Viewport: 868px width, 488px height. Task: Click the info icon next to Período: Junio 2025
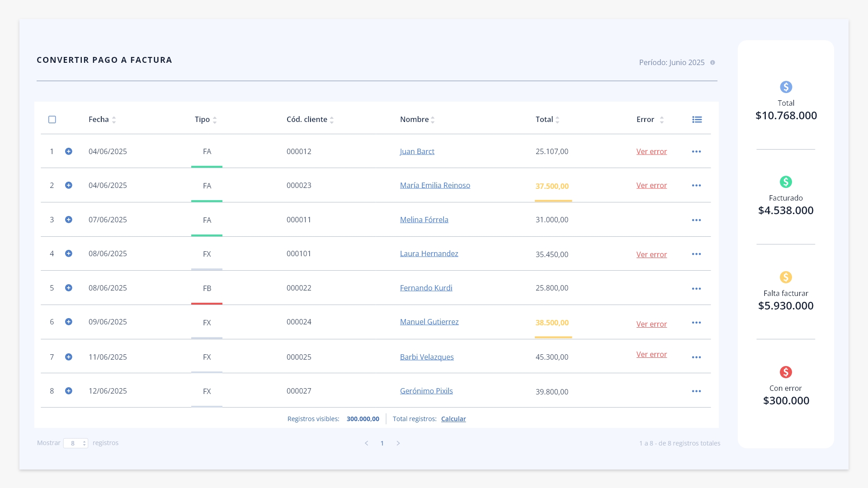[712, 63]
